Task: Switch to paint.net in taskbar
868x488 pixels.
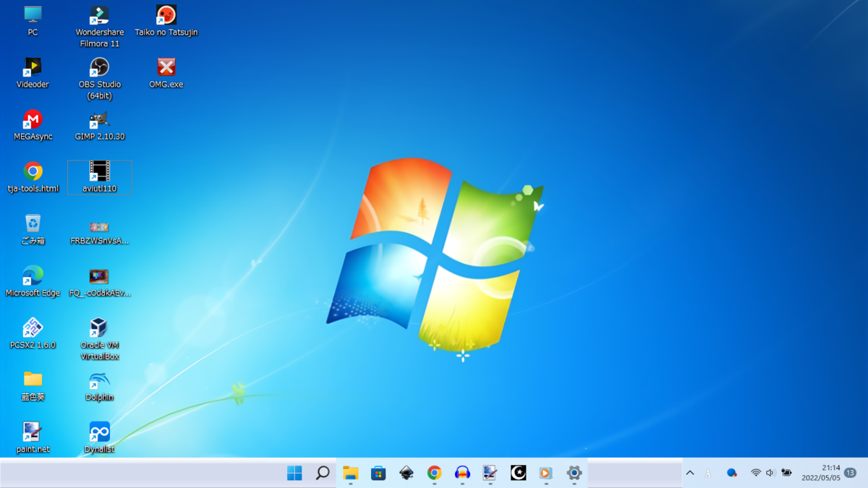Action: [490, 473]
